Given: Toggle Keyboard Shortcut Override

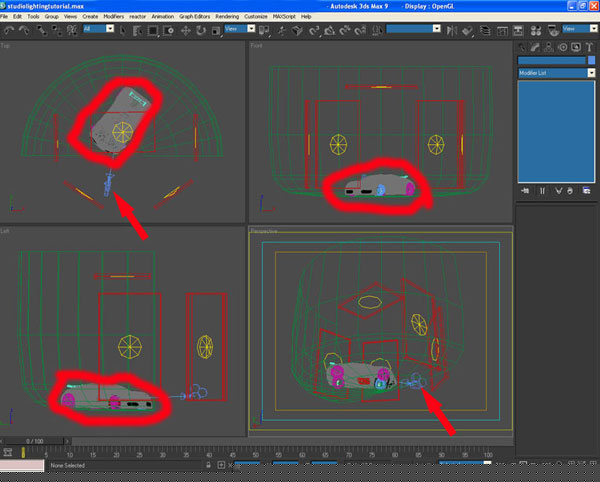Looking at the screenshot, I should tap(297, 30).
